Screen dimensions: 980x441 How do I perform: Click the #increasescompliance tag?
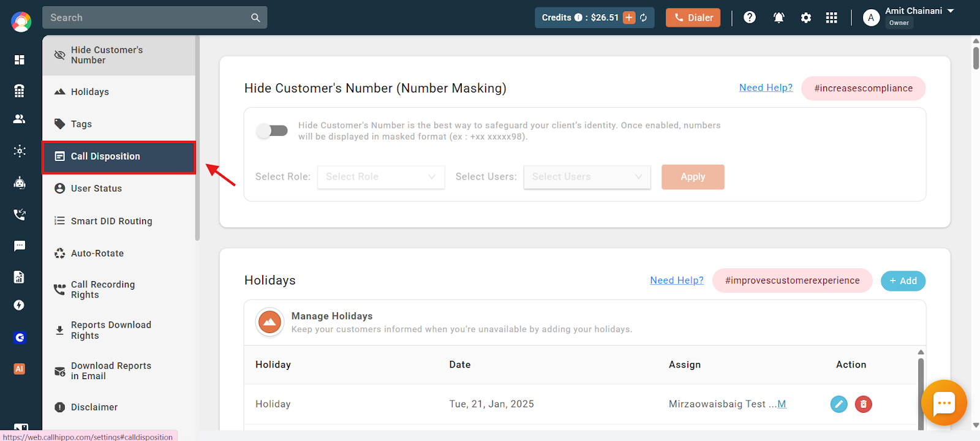863,88
